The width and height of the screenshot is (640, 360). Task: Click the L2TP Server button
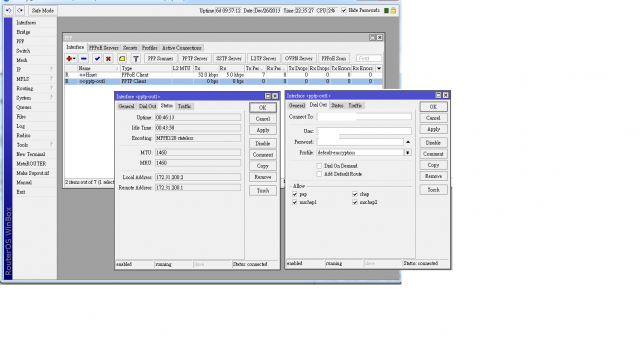[x=263, y=59]
